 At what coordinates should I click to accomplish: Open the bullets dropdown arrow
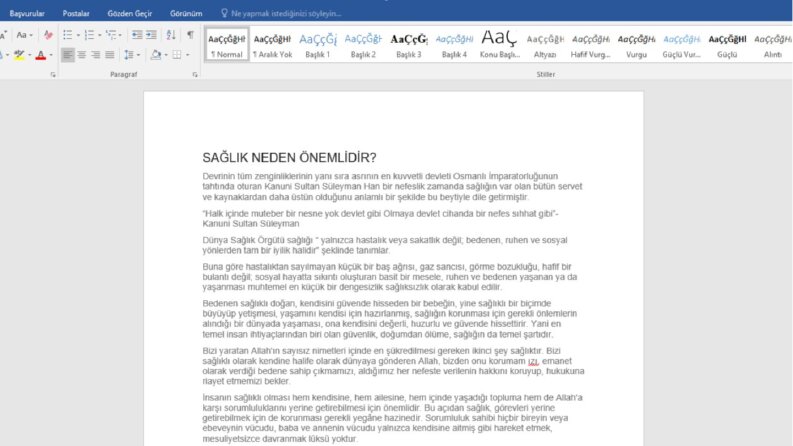tap(78, 35)
